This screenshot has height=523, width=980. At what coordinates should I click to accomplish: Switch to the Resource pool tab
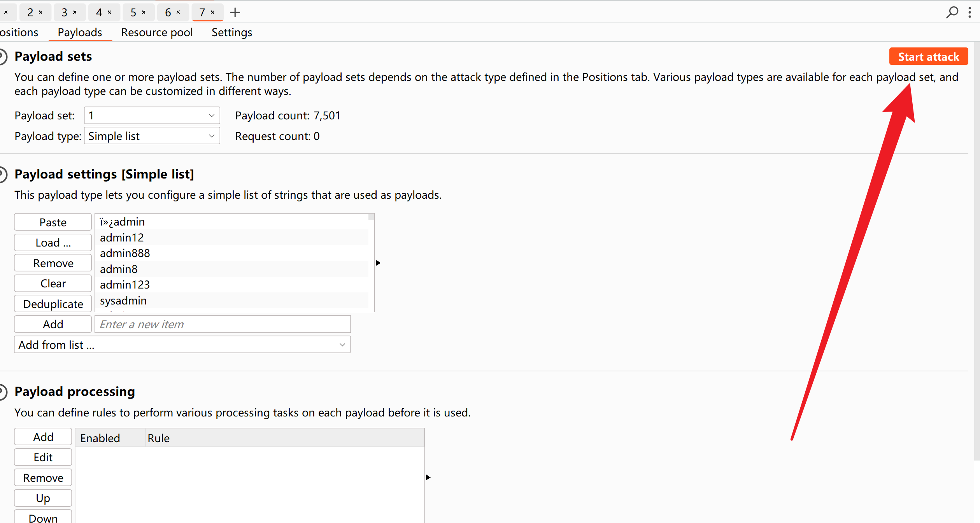pos(157,32)
